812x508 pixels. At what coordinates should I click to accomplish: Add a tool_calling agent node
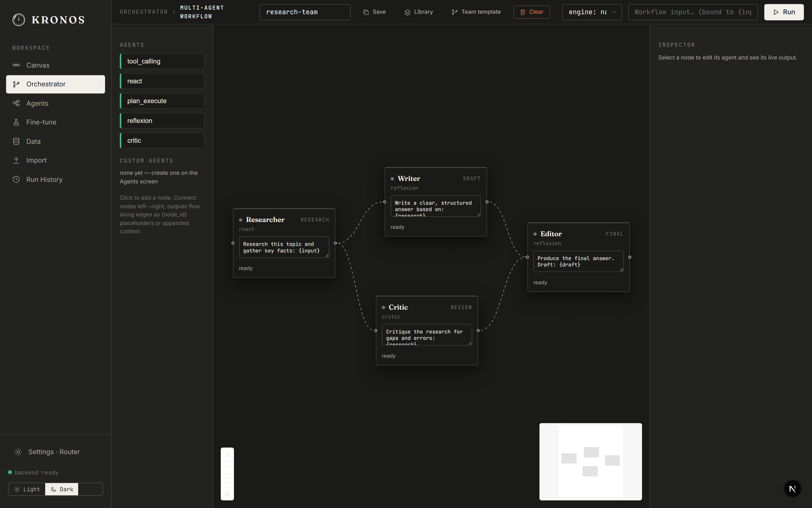pyautogui.click(x=162, y=61)
